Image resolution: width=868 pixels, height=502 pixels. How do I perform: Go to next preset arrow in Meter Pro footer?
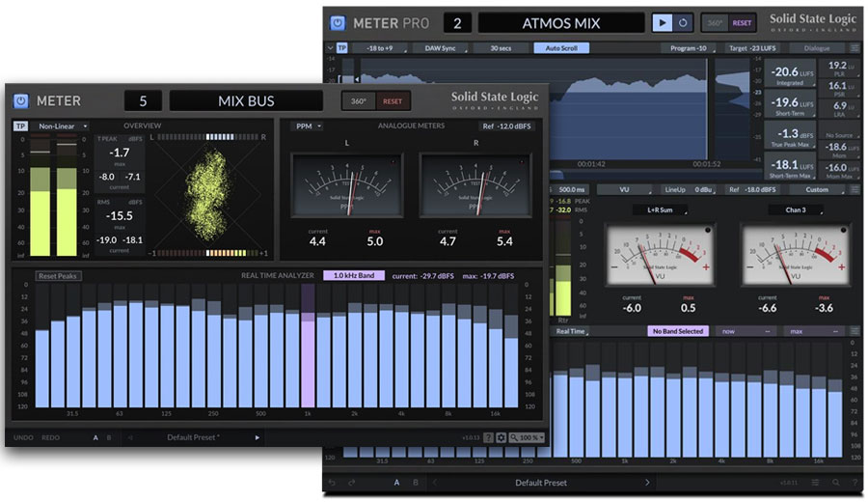[x=647, y=483]
